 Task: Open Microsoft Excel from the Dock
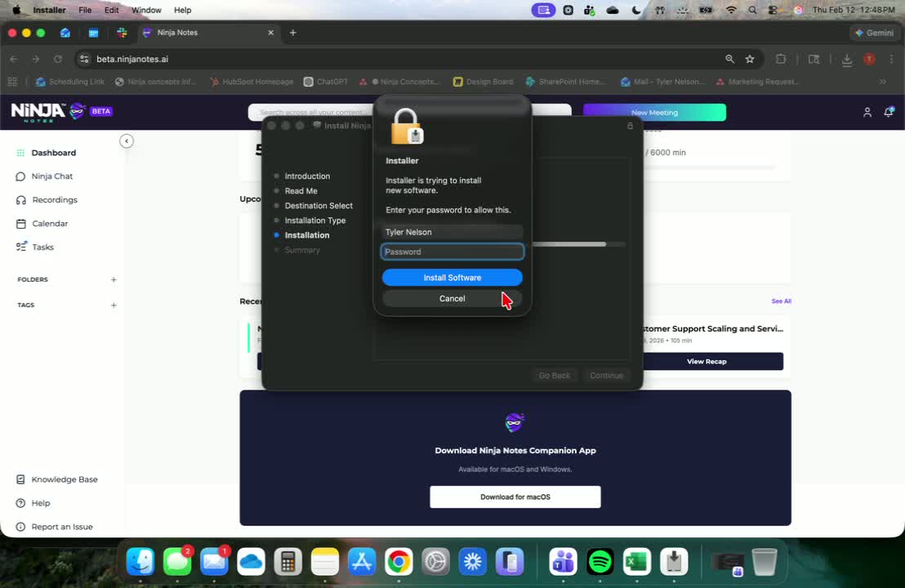(x=636, y=561)
